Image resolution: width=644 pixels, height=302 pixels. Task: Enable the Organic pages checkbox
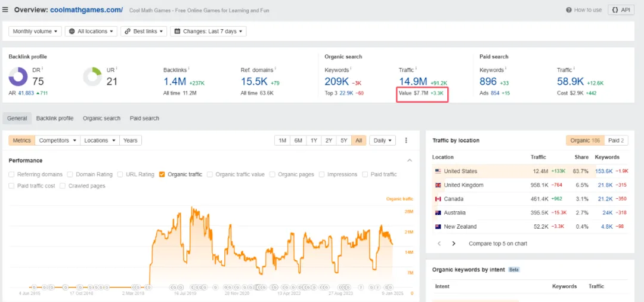pos(273,175)
